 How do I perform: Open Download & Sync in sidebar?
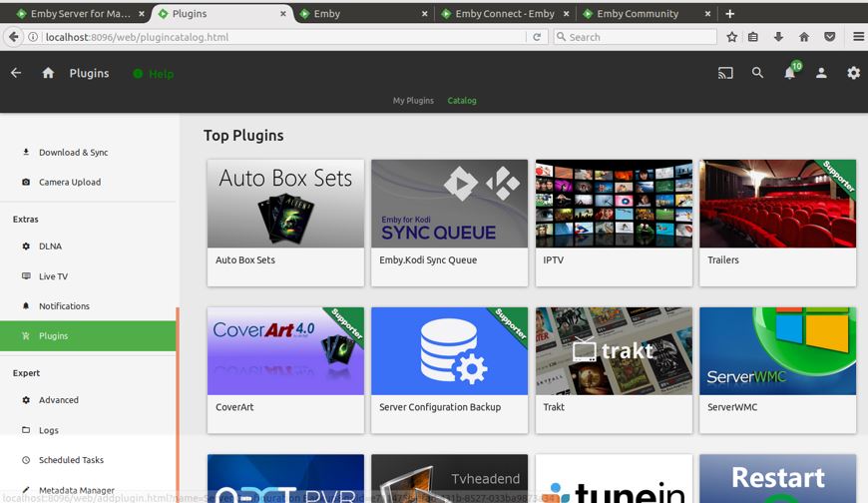coord(89,153)
